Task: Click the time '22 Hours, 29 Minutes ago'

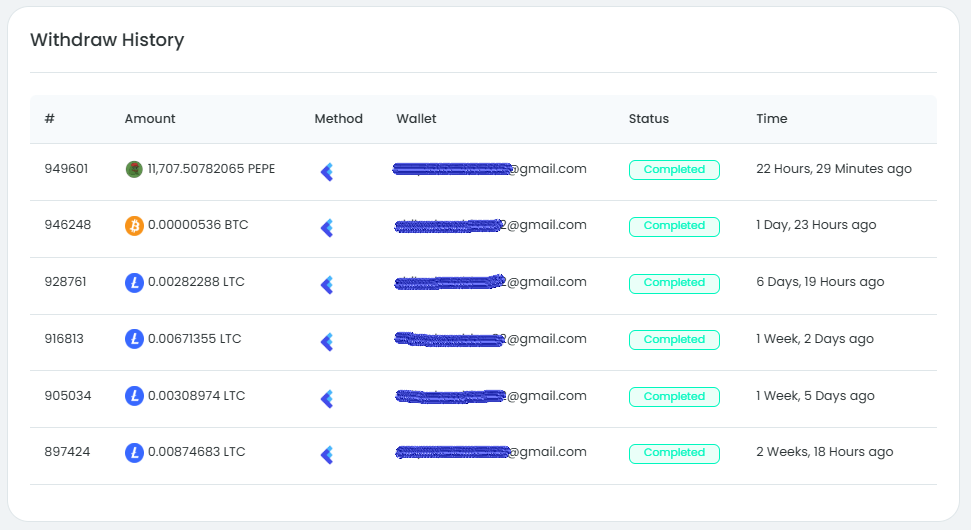Action: (834, 169)
